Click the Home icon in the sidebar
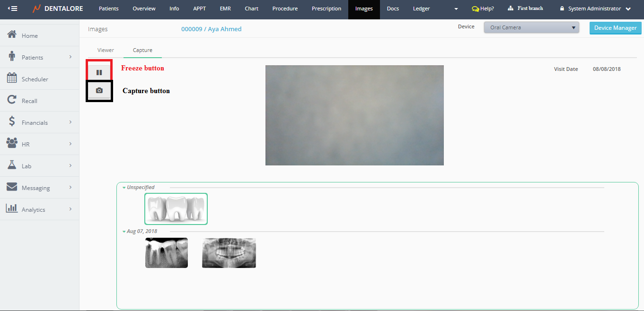Viewport: 644px width, 311px height. pos(12,35)
